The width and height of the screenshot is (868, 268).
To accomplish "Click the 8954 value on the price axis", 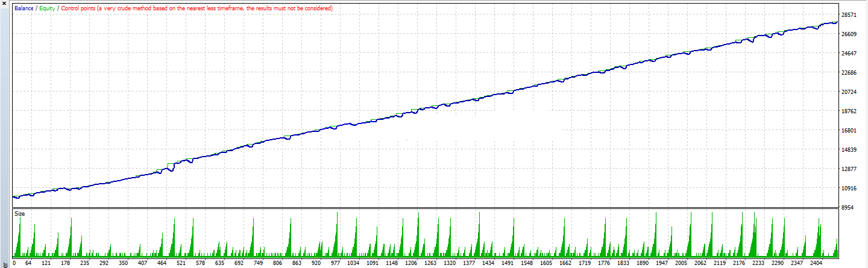I will [849, 208].
